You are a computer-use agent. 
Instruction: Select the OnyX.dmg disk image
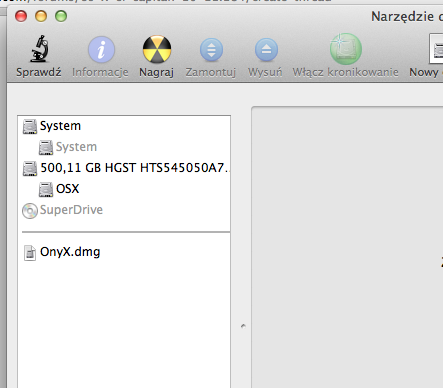point(124,252)
